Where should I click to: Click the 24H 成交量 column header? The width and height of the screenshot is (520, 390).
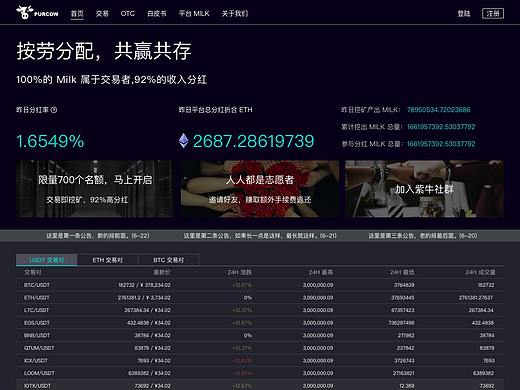tap(480, 272)
